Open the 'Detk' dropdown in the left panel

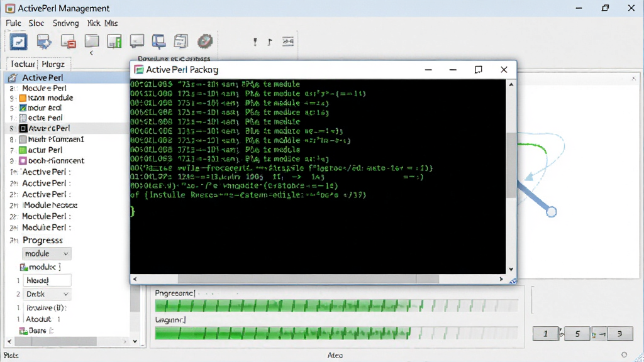tap(47, 294)
